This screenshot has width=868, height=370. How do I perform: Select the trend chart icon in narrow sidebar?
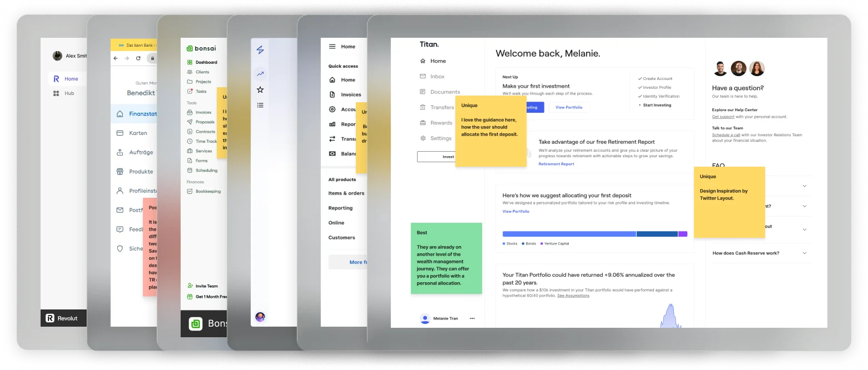click(x=260, y=74)
